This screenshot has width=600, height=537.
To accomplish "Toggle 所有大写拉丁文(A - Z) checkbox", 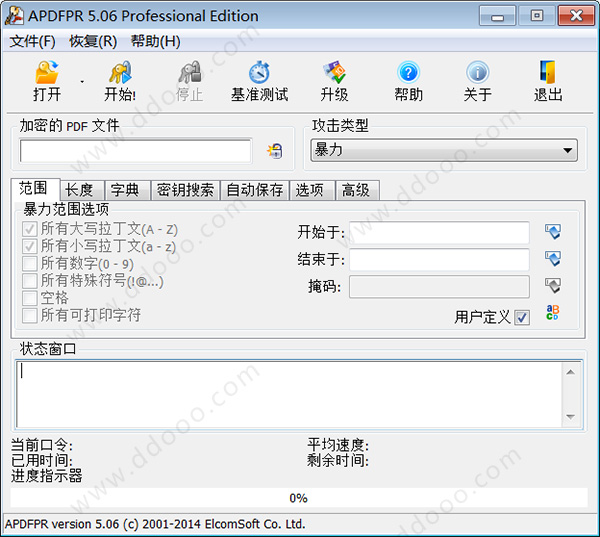I will pyautogui.click(x=29, y=230).
